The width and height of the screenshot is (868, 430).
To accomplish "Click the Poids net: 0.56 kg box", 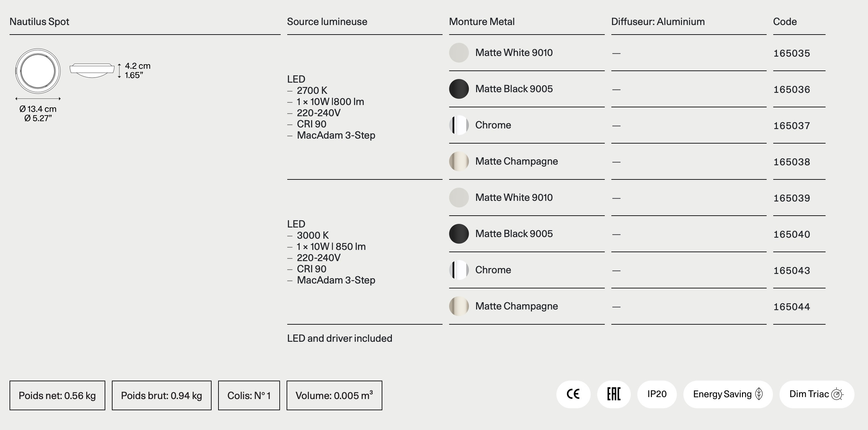I will (x=57, y=396).
